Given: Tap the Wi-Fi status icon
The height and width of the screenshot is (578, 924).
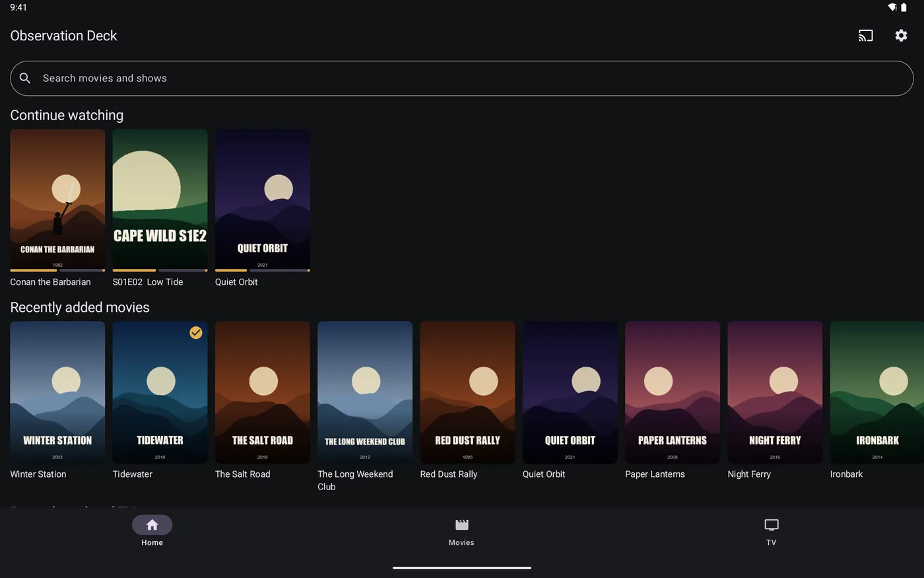Looking at the screenshot, I should tap(892, 7).
